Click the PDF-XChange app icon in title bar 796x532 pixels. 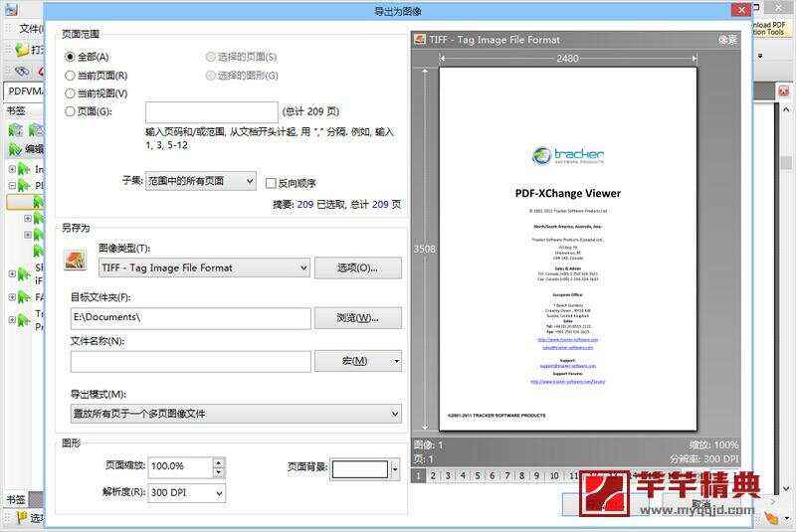point(11,9)
